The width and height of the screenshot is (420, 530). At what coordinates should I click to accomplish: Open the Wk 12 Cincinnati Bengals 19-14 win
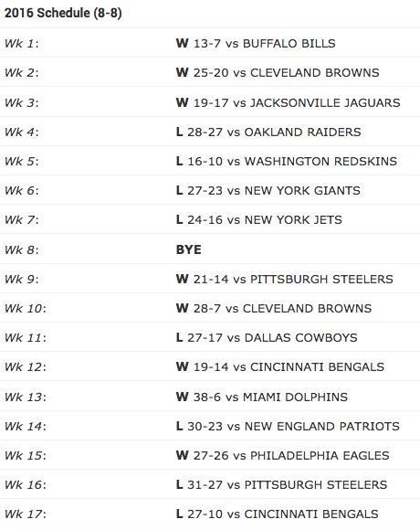[210, 366]
